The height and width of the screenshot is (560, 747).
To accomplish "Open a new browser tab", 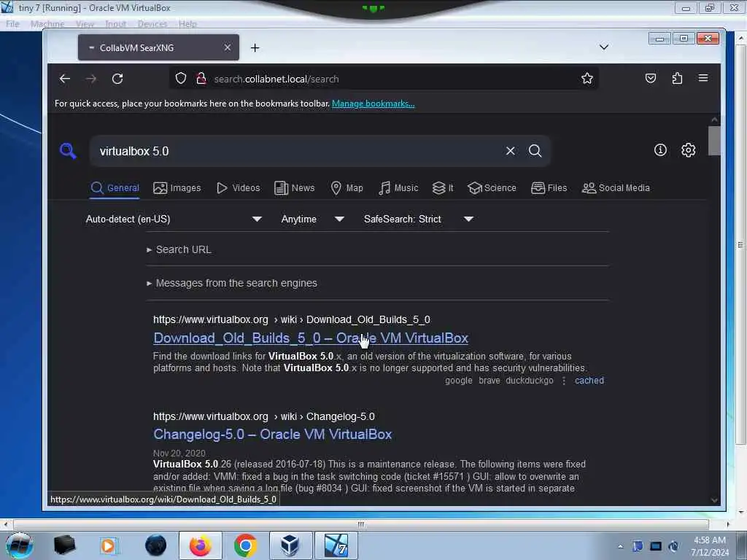I will coord(255,47).
